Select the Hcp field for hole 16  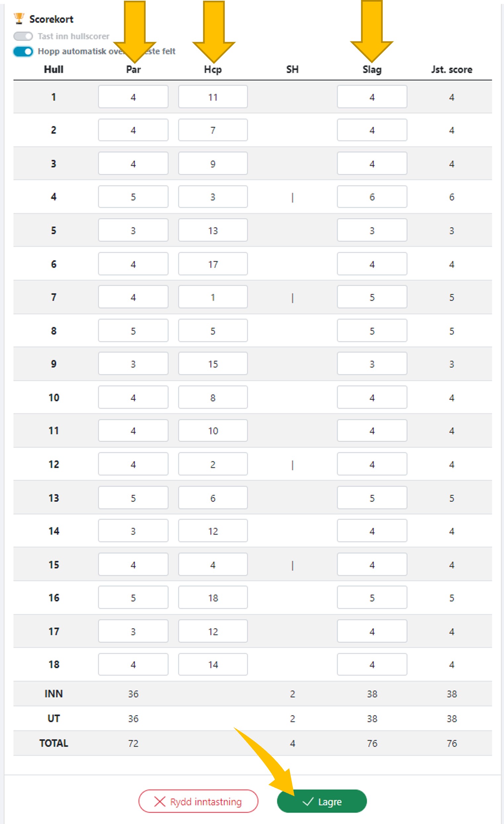pos(213,598)
